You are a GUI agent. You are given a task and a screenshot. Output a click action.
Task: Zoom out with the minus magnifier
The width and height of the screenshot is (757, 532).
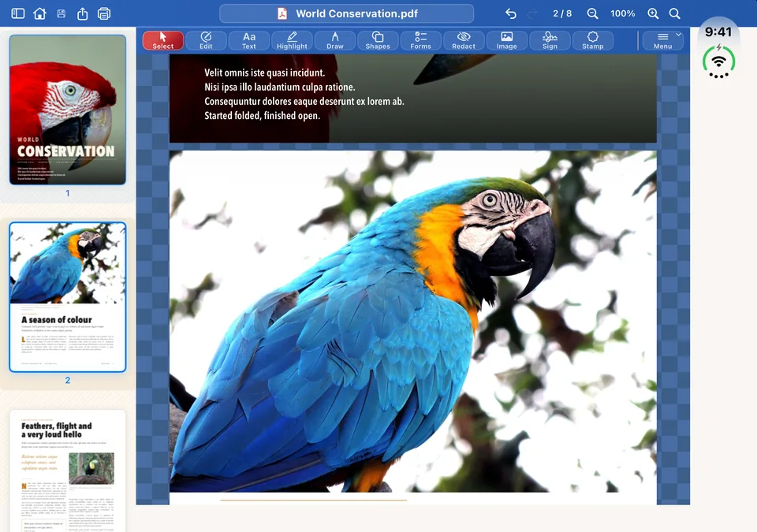click(592, 13)
